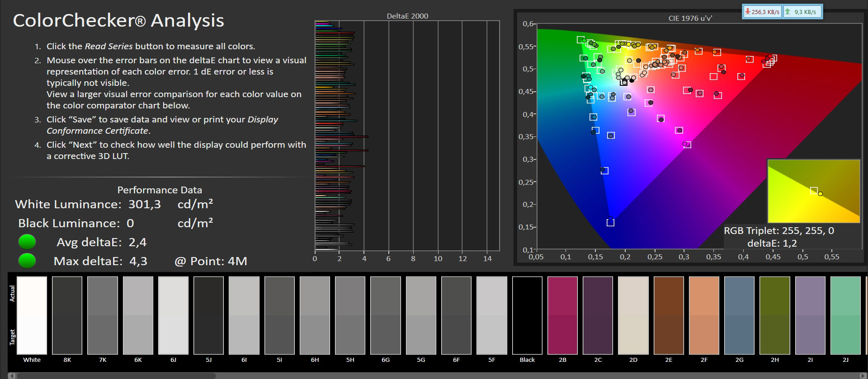The image size is (868, 379).
Task: Click the '@ Point: 4M' text
Action: (211, 261)
